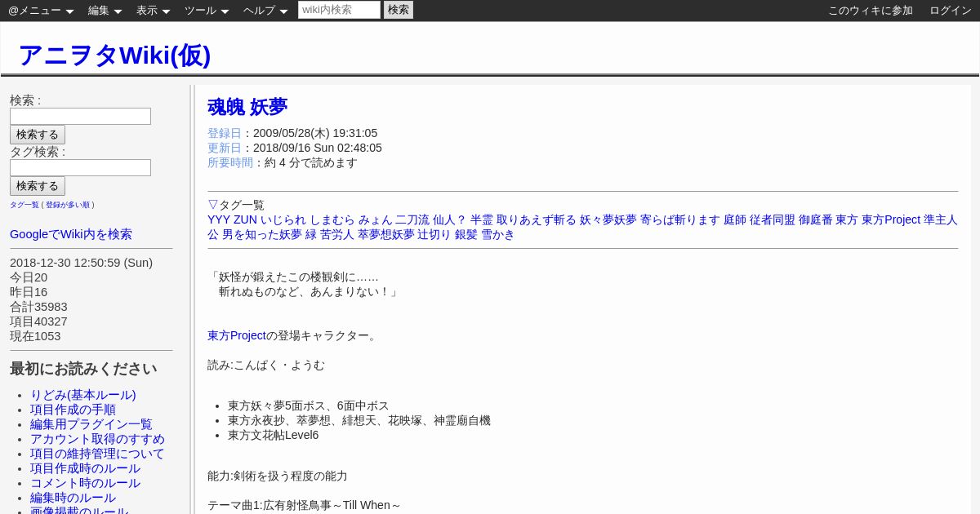Image resolution: width=980 pixels, height=514 pixels.
Task: Click the 仙人？ tag link
Action: [450, 219]
